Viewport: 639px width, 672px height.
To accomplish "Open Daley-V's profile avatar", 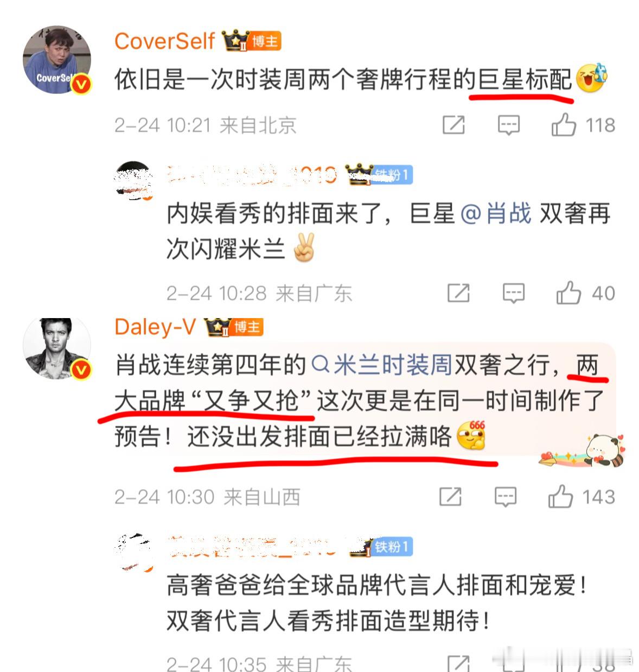I will coord(57,348).
